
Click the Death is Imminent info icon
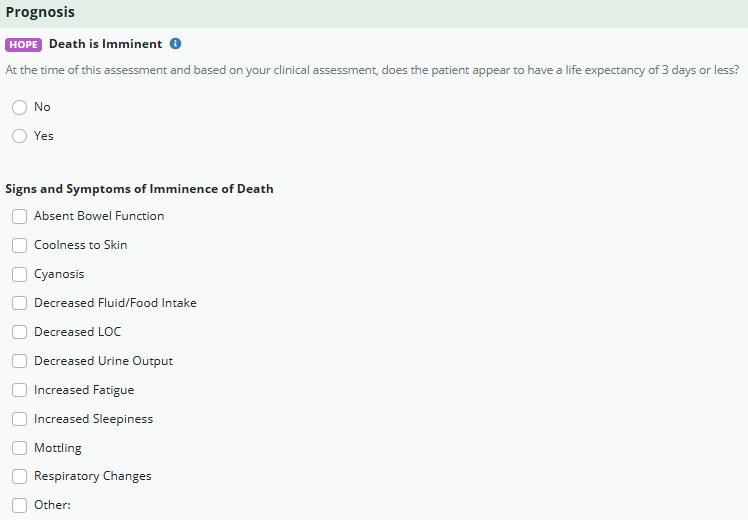coord(176,44)
